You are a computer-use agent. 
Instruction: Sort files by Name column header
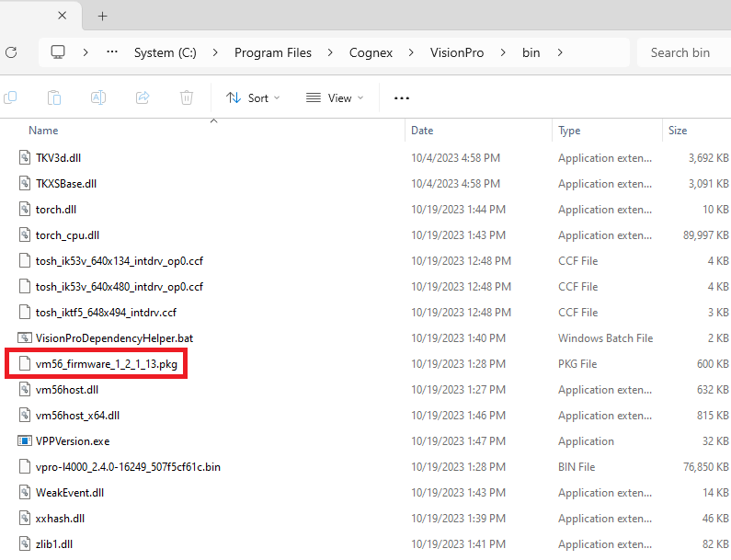(43, 131)
